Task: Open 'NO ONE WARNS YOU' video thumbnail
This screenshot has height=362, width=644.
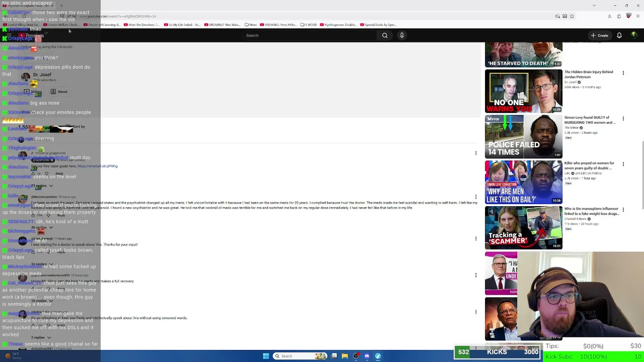Action: (524, 91)
